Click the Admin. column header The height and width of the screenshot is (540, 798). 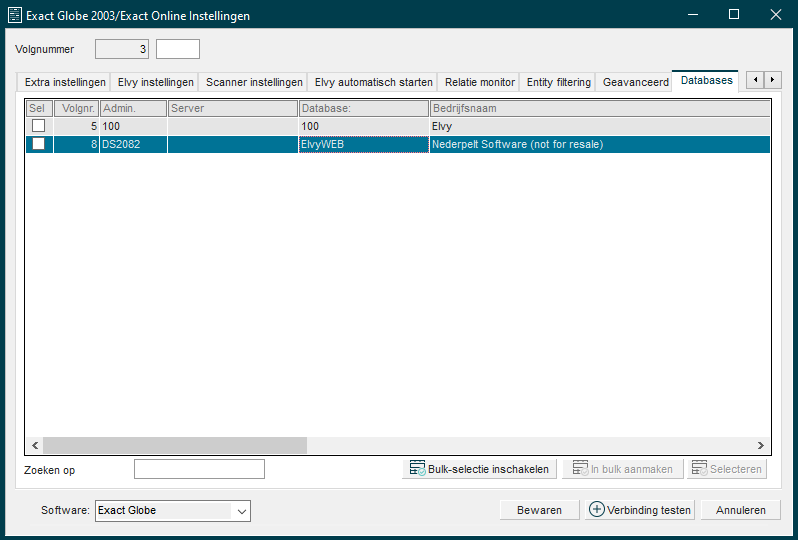[133, 108]
